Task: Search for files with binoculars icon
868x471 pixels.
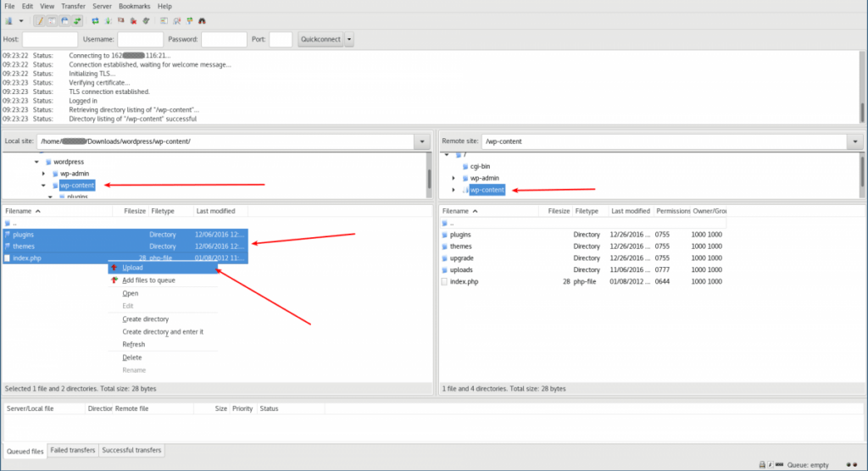Action: tap(202, 21)
